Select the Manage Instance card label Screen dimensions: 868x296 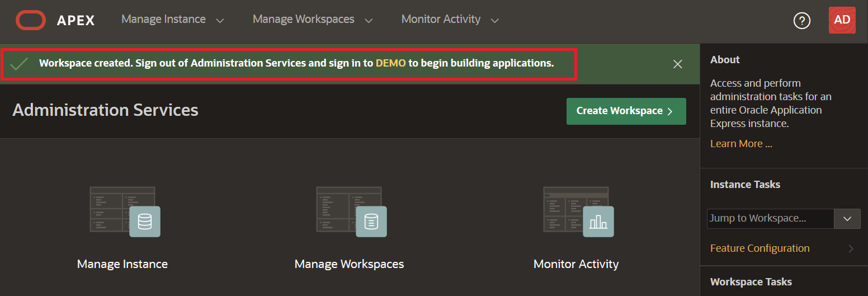(x=122, y=264)
